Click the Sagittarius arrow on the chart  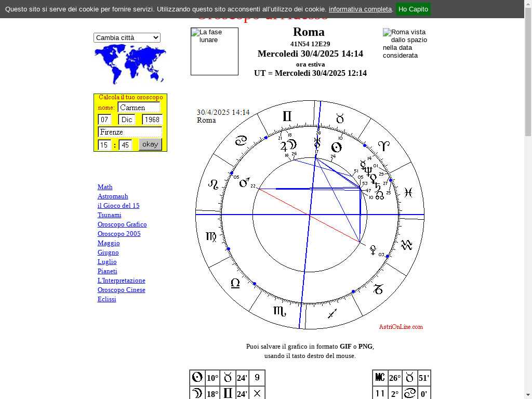[332, 313]
